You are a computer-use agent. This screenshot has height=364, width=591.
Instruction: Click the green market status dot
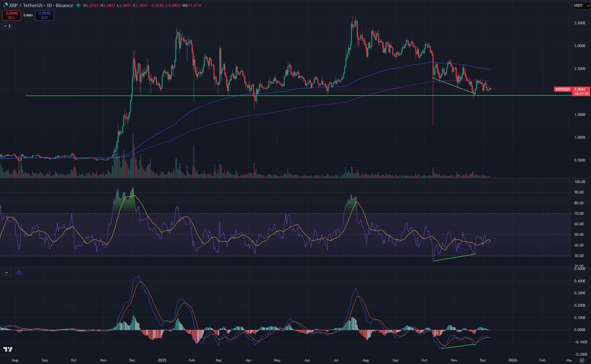78,5
